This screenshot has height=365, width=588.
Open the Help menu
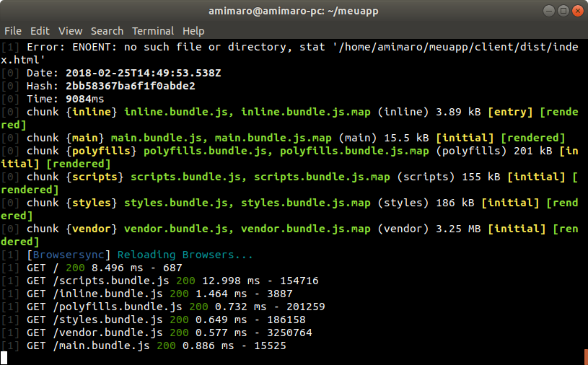193,31
